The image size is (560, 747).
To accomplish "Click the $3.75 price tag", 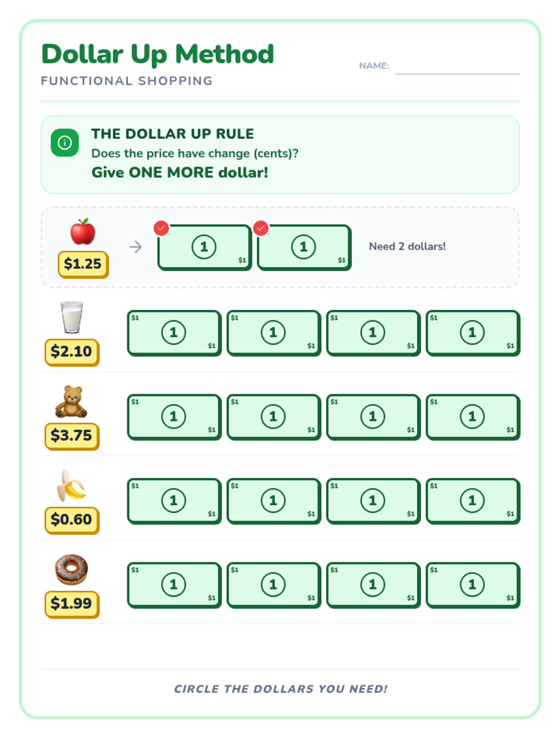I will (72, 436).
